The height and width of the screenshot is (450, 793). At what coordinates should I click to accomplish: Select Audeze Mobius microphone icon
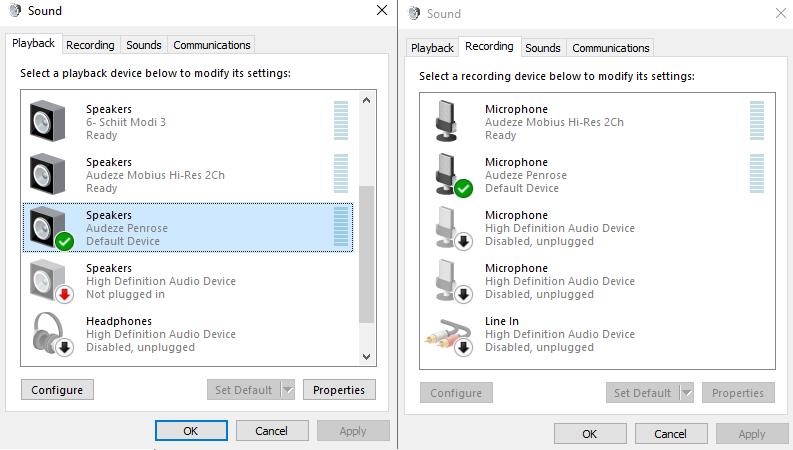447,121
